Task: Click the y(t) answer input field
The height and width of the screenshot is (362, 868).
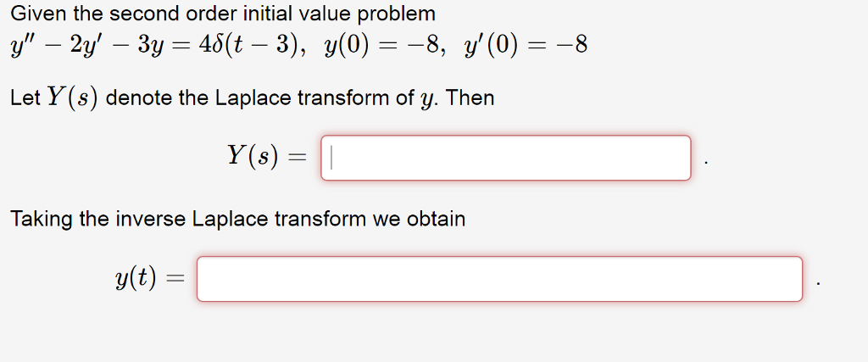Action: click(x=499, y=279)
